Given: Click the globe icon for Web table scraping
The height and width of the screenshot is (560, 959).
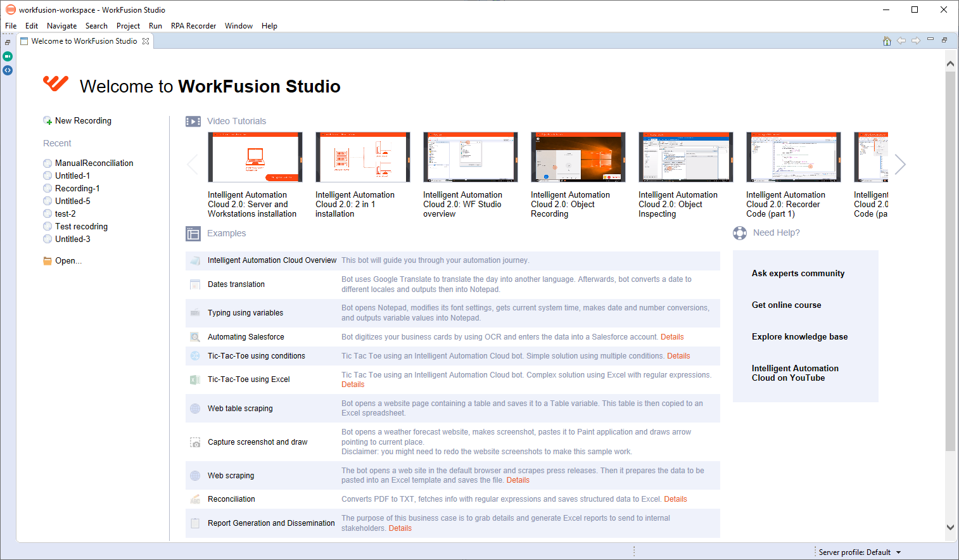Looking at the screenshot, I should pyautogui.click(x=195, y=409).
